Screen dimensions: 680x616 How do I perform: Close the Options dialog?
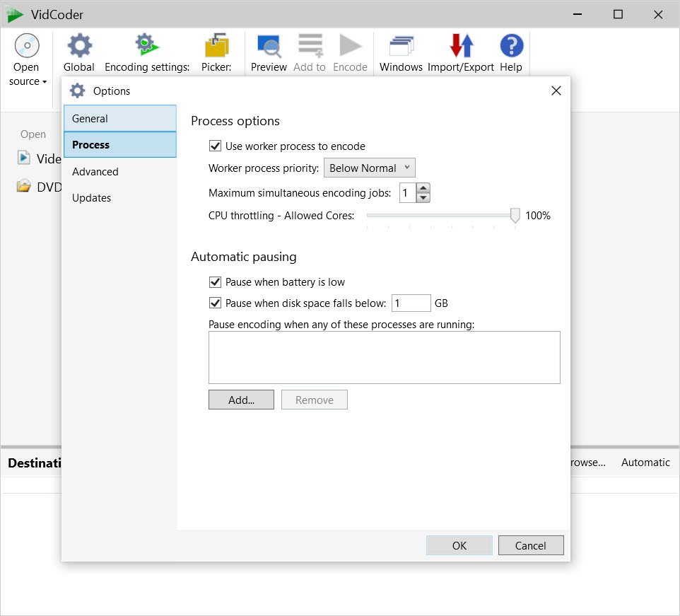pyautogui.click(x=556, y=91)
